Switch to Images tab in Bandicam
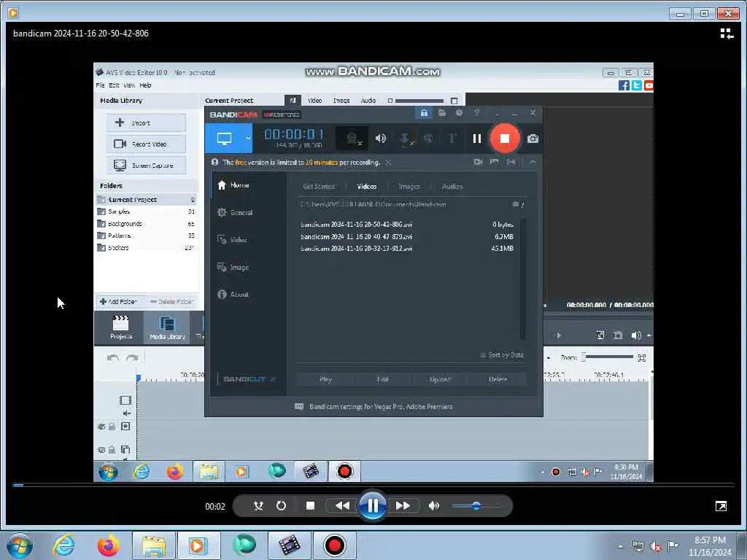Screen dimensions: 747x560 point(409,186)
